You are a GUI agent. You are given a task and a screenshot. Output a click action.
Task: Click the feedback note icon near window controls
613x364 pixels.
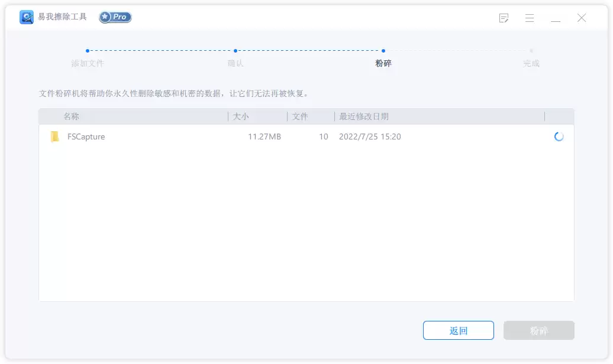tap(504, 18)
